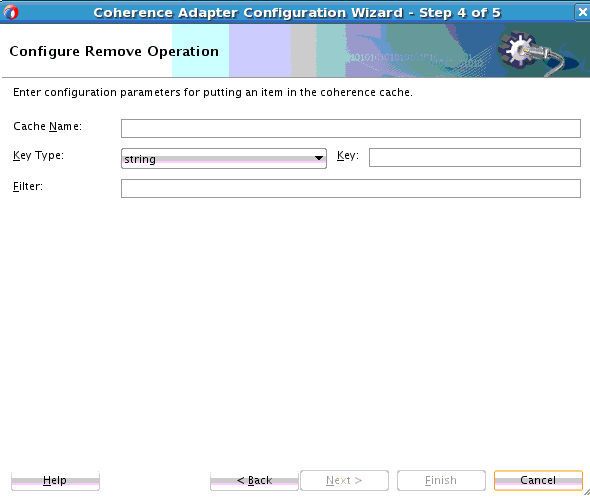Click the resize grip in window corner
Image resolution: width=590 pixels, height=498 pixels.
point(586,492)
